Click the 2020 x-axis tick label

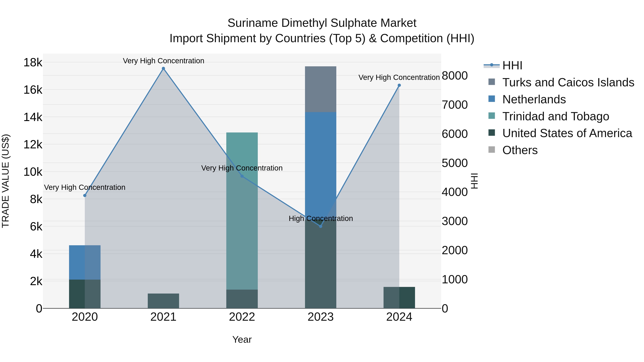click(x=85, y=317)
